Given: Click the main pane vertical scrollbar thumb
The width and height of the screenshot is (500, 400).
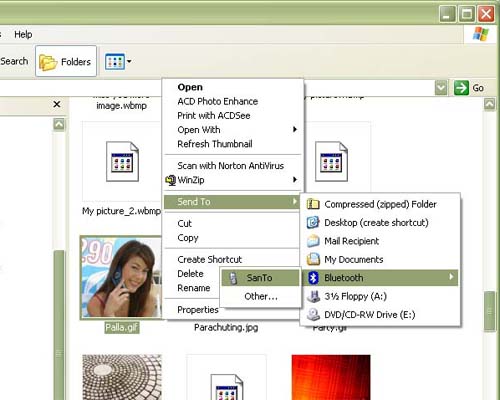Looking at the screenshot, I should 489,311.
